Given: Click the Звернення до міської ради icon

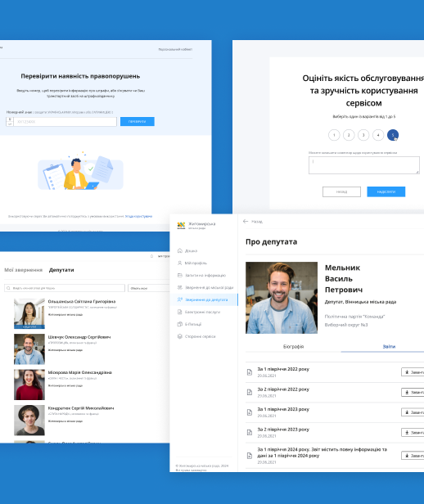Looking at the screenshot, I should click(x=180, y=287).
